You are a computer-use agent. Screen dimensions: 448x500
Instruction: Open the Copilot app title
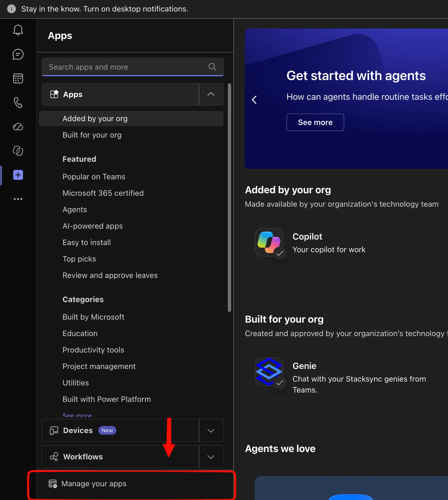(307, 237)
